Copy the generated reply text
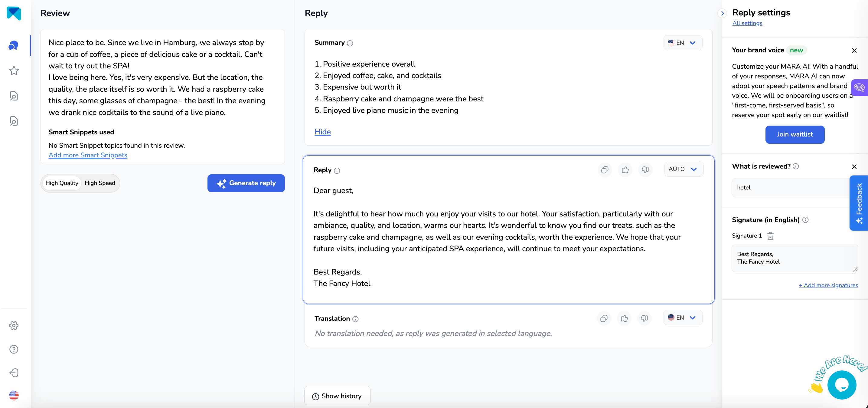This screenshot has height=408, width=868. [605, 169]
